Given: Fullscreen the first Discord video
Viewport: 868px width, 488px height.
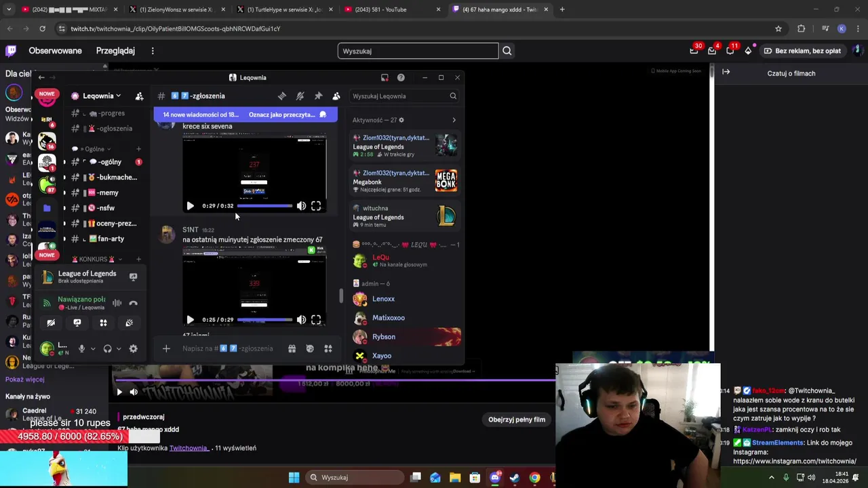Looking at the screenshot, I should click(x=316, y=206).
